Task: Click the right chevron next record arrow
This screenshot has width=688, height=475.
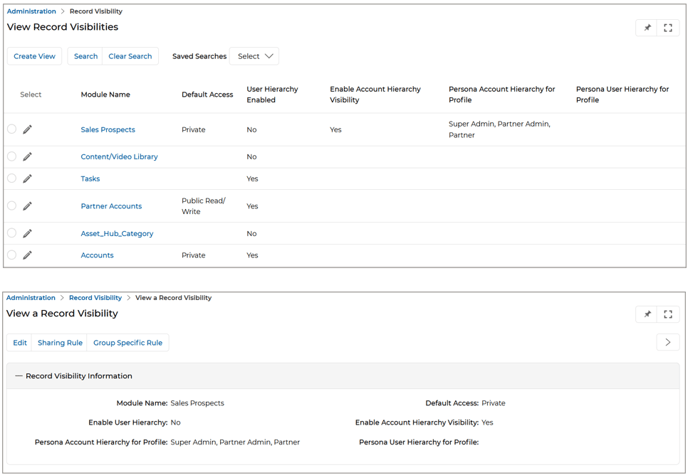Action: click(667, 342)
